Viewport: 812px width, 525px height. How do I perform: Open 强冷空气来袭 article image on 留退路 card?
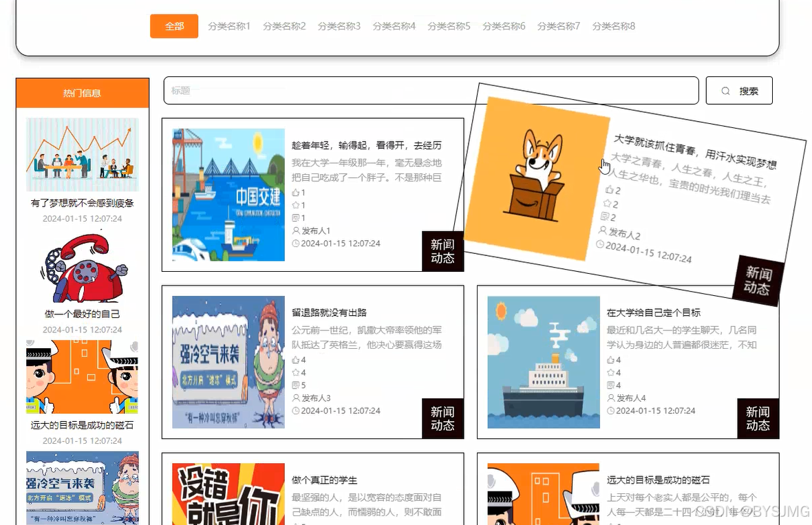pyautogui.click(x=228, y=362)
